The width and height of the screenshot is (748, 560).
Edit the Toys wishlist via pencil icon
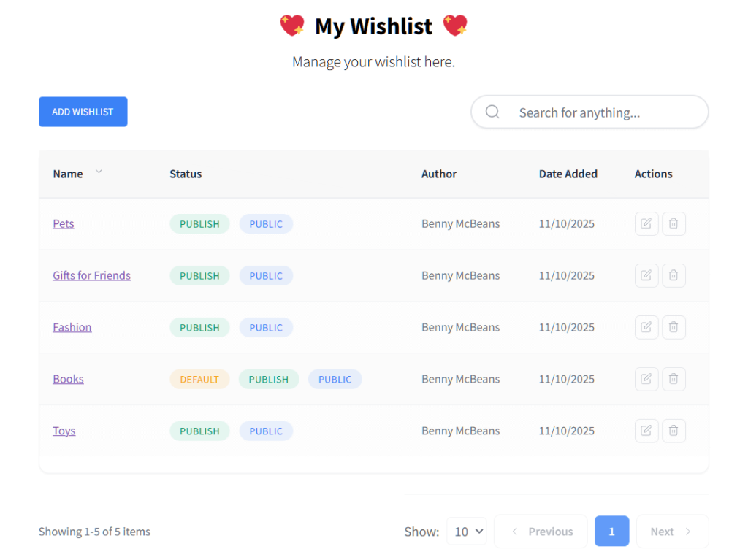646,431
